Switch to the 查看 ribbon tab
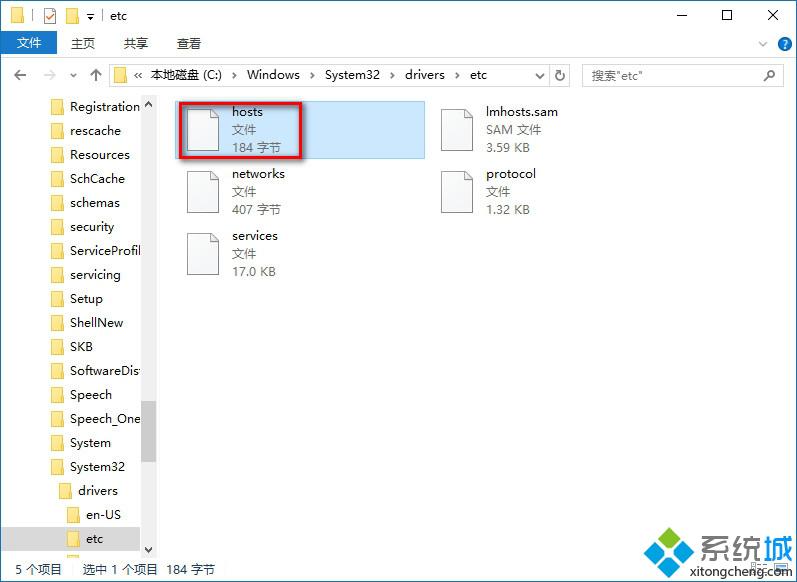This screenshot has width=797, height=582. (189, 44)
